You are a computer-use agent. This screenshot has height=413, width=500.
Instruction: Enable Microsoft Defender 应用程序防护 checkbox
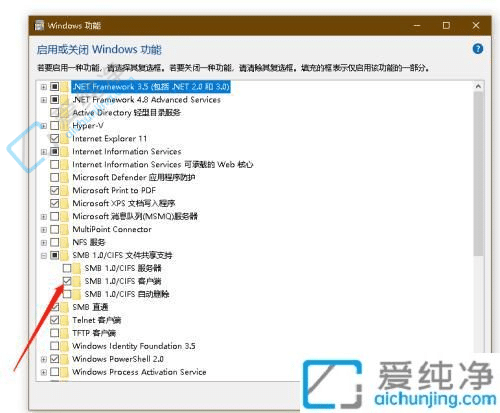(55, 177)
